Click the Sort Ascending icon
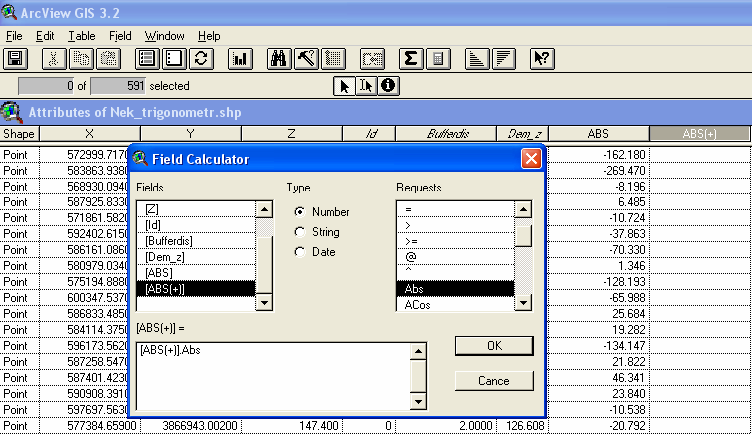Screen dimensions: 752x434 coord(476,59)
